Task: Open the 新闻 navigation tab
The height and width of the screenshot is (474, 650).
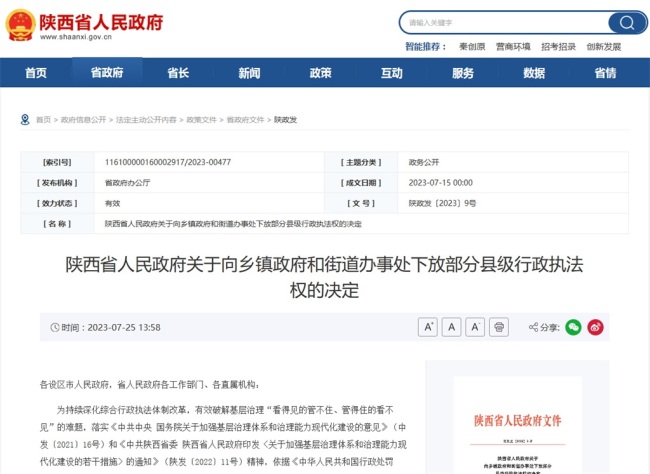Action: (250, 73)
